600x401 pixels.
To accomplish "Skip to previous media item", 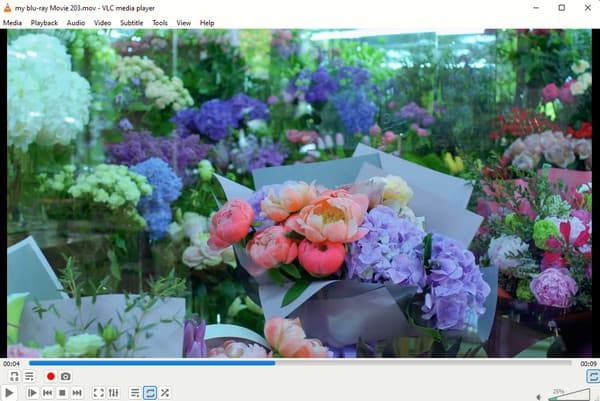I will point(47,393).
